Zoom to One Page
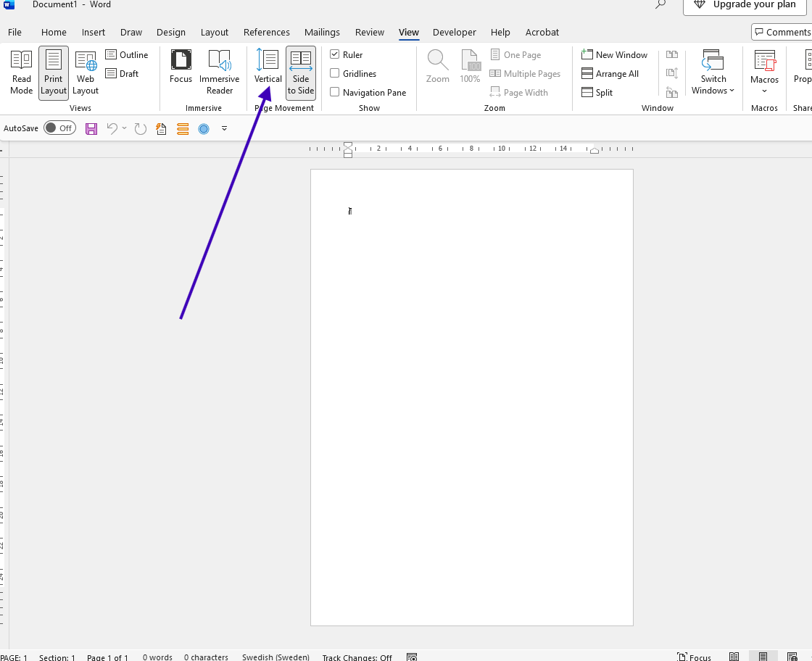The width and height of the screenshot is (812, 661). pos(515,55)
